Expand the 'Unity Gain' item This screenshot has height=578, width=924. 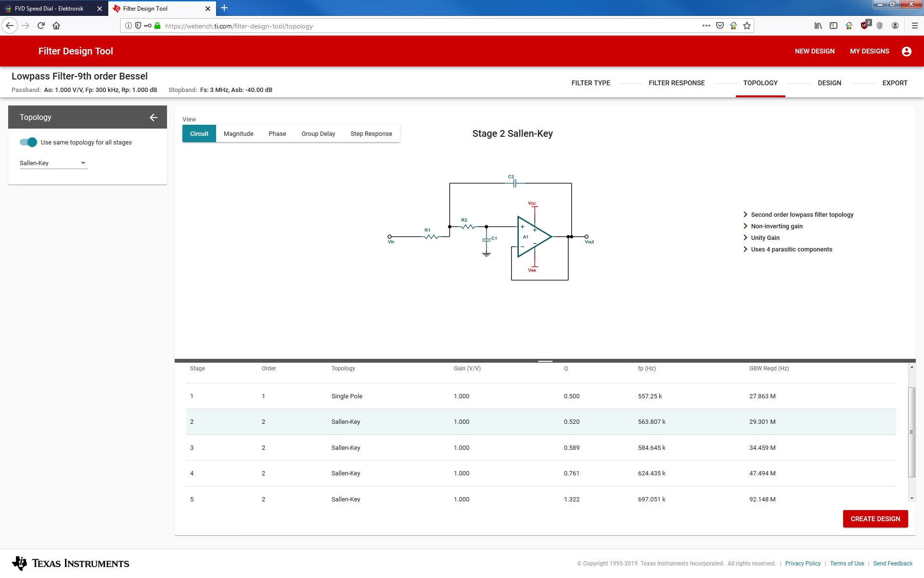pos(761,238)
